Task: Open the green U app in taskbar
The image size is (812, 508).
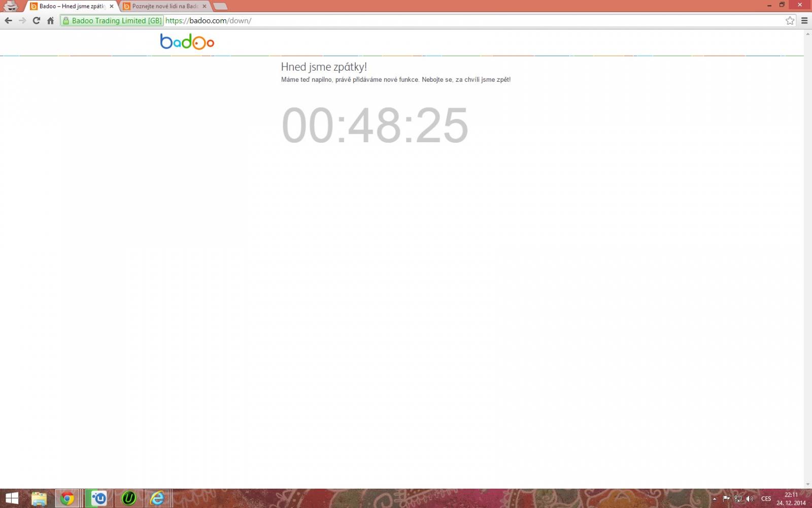Action: (129, 499)
